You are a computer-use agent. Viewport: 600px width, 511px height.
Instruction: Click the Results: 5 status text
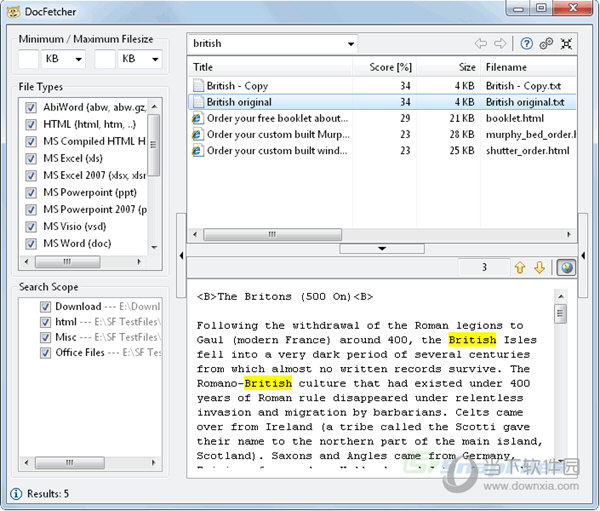pos(48,494)
